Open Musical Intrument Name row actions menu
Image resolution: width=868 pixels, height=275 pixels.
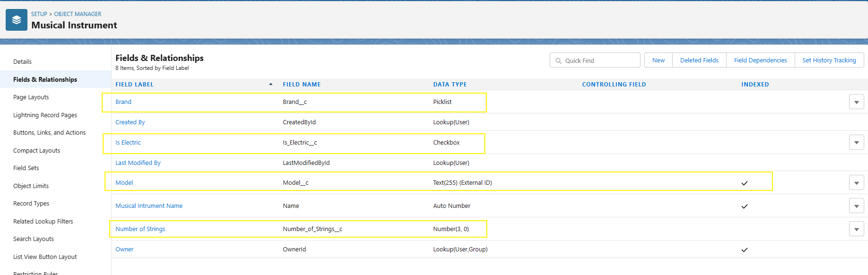(x=856, y=206)
